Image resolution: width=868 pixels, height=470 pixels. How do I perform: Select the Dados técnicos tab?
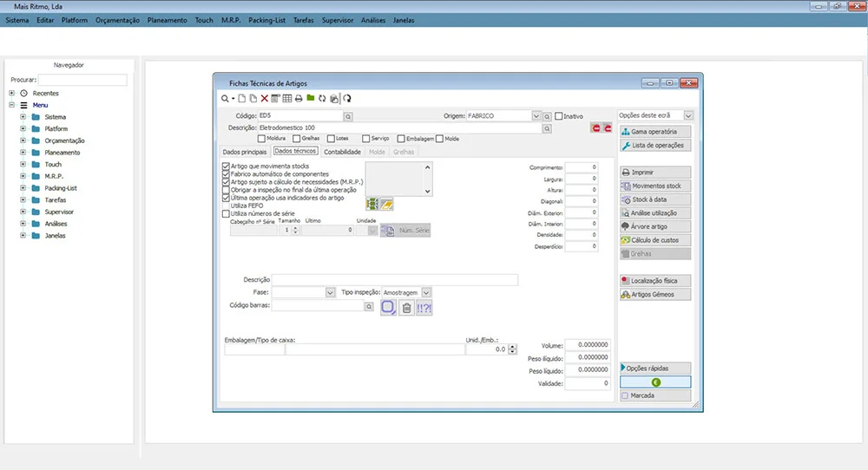coord(295,151)
